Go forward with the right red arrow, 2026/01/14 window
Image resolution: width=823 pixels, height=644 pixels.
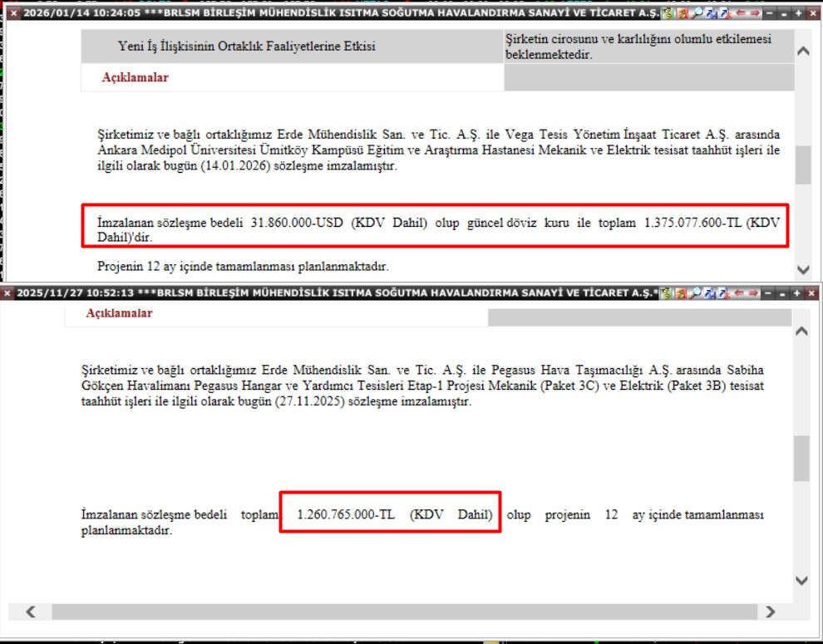point(755,13)
